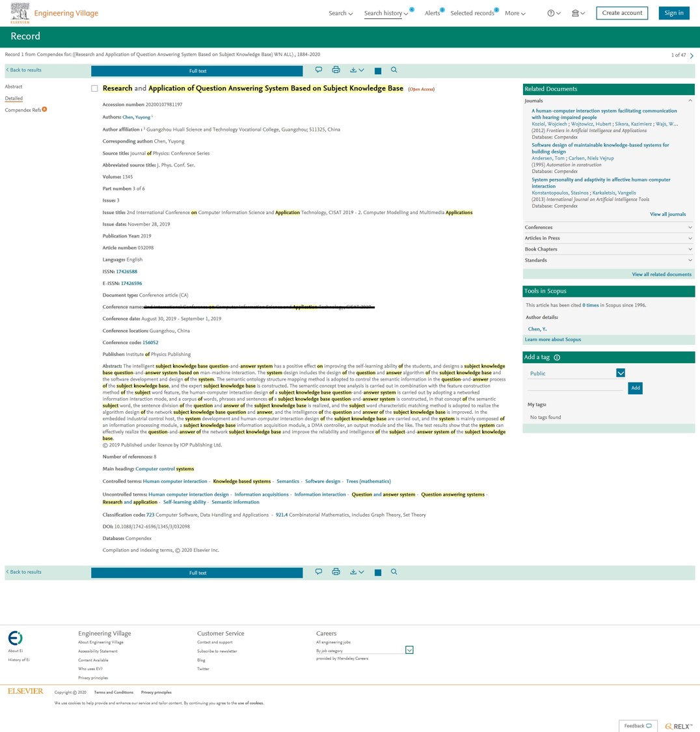Click E-ISSN link 17426596

131,284
